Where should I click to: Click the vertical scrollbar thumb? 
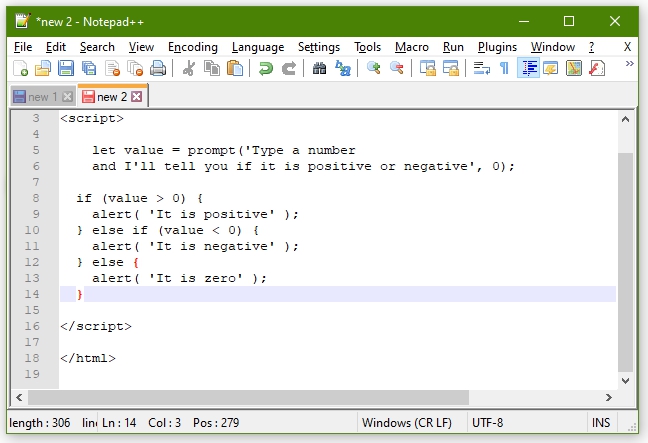(625, 262)
